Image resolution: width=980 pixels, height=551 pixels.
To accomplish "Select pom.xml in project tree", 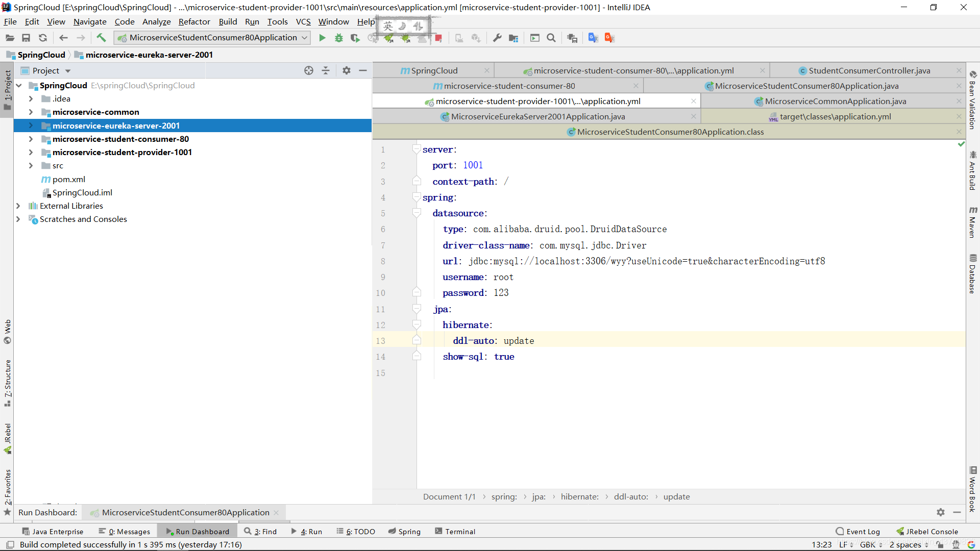I will point(68,179).
